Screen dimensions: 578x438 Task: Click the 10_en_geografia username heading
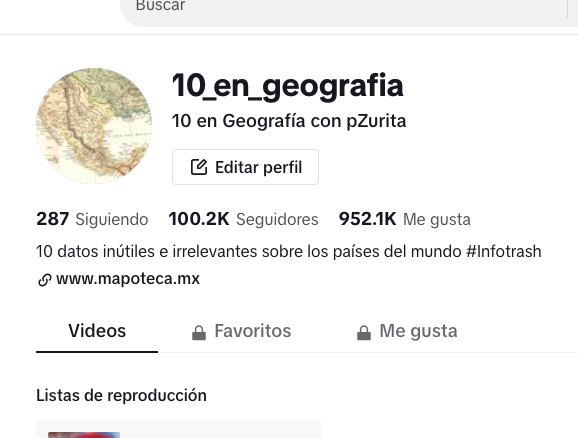pos(288,86)
